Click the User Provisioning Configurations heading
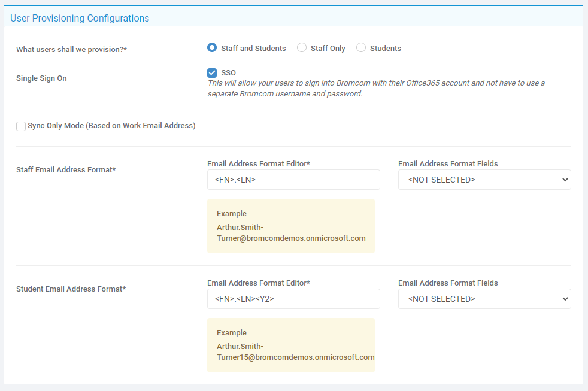The image size is (588, 391). (x=80, y=18)
